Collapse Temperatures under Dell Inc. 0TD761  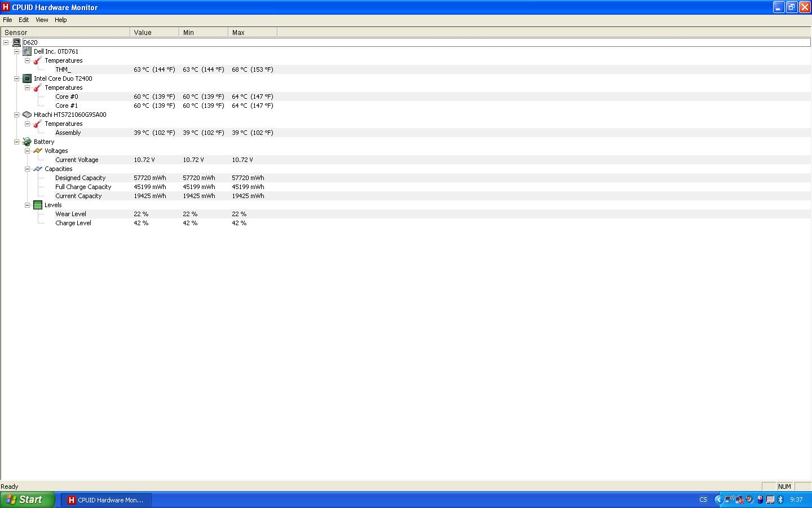[27, 60]
